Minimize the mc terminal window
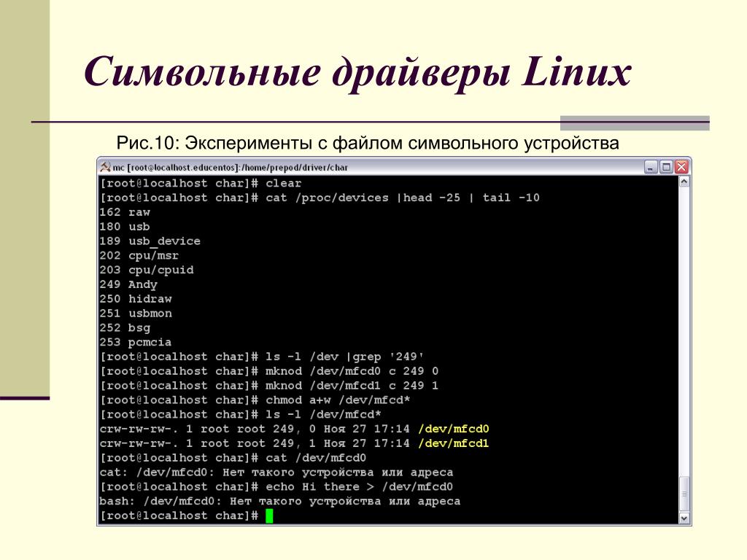The height and width of the screenshot is (560, 747). [x=650, y=167]
